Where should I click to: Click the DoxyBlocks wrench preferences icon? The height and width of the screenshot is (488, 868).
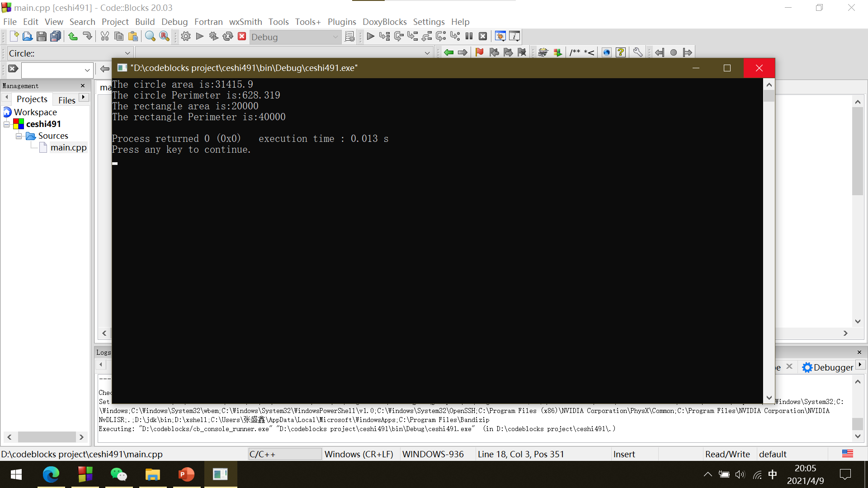tap(637, 52)
